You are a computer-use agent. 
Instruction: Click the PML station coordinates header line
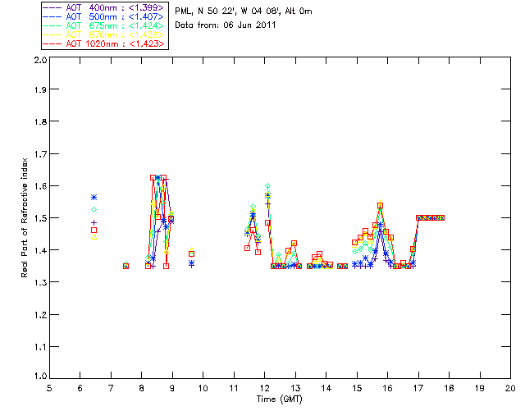[244, 11]
